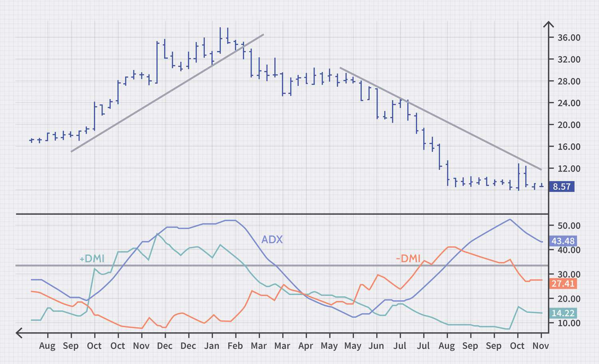599x364 pixels.
Task: Click the Feb month label
Action: pyautogui.click(x=235, y=346)
